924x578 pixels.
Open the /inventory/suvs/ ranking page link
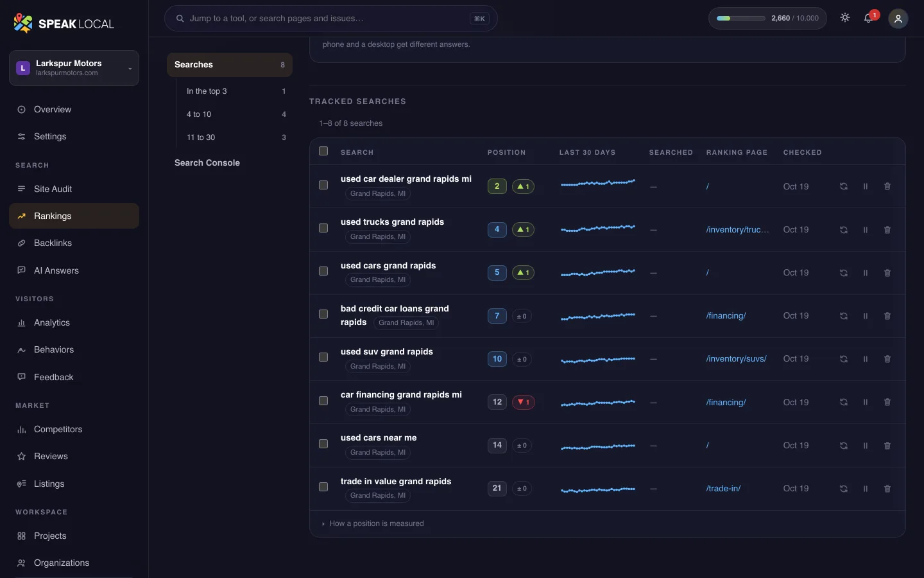[736, 359]
